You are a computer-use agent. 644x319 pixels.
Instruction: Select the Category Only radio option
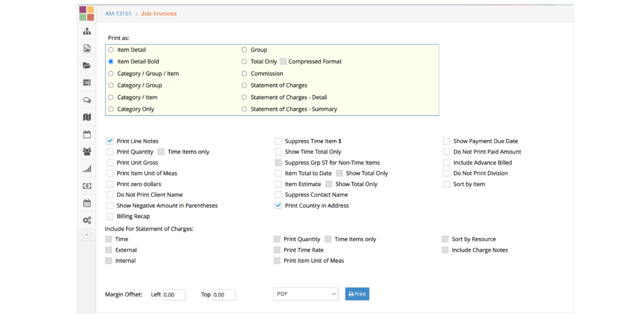(111, 109)
